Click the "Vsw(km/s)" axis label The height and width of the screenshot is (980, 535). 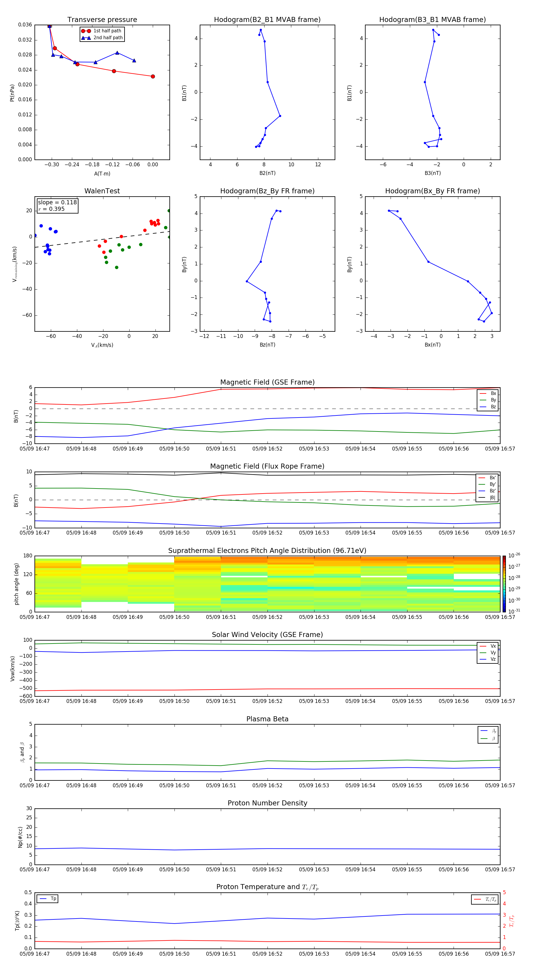[12, 668]
